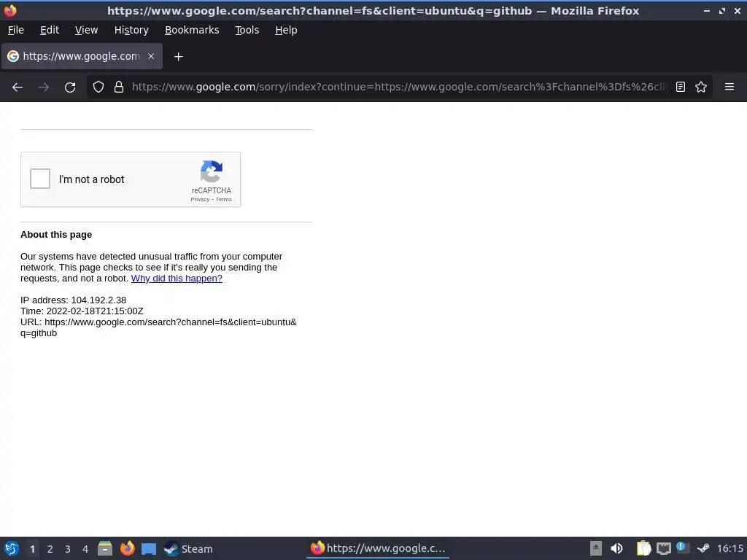Open Steam from the taskbar
The width and height of the screenshot is (747, 560).
[188, 548]
